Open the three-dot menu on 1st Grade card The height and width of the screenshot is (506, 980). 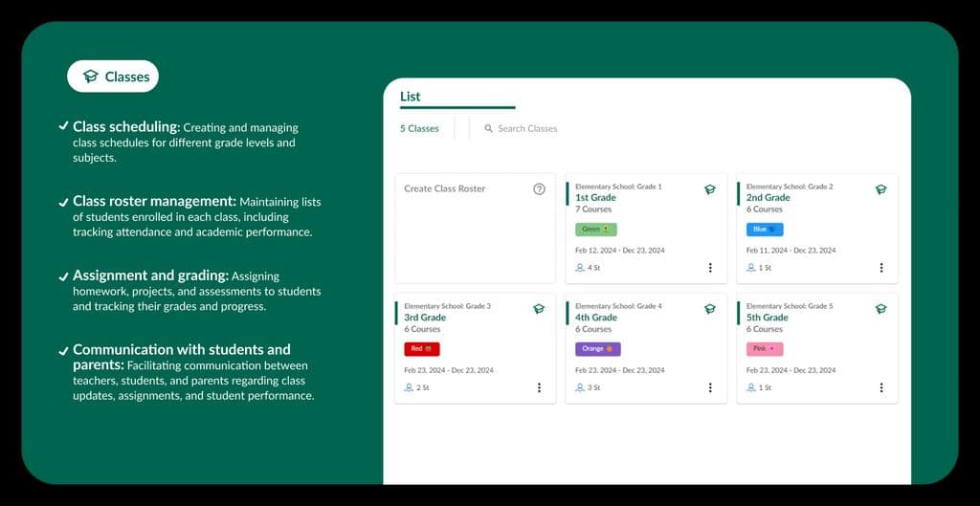[710, 268]
